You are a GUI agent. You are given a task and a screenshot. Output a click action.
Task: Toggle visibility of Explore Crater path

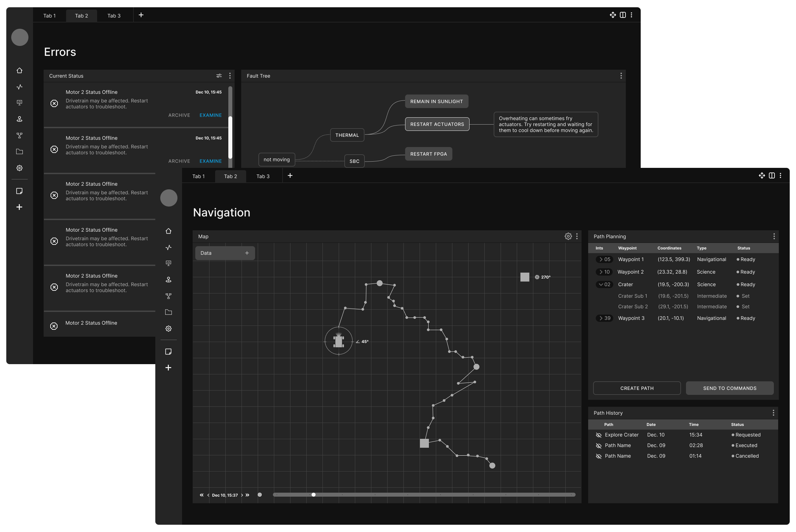click(598, 435)
